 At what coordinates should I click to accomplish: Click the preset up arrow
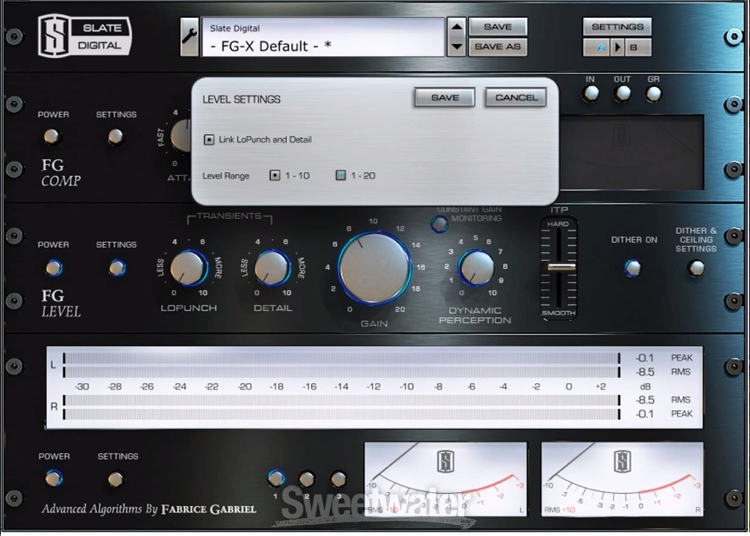pos(456,28)
